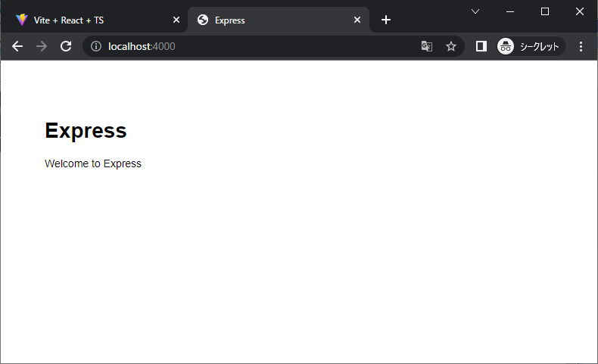This screenshot has height=364, width=598.
Task: Open a new tab with plus button
Action: tap(386, 20)
